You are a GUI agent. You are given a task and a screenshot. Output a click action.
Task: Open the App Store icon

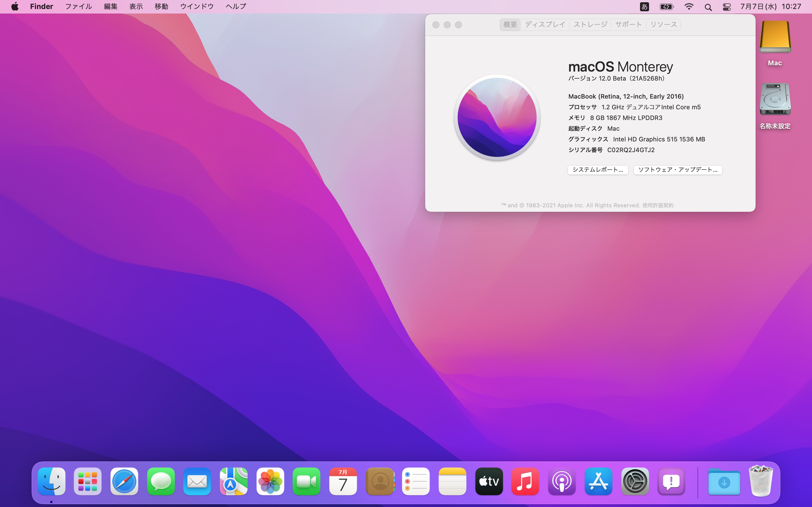pyautogui.click(x=598, y=482)
